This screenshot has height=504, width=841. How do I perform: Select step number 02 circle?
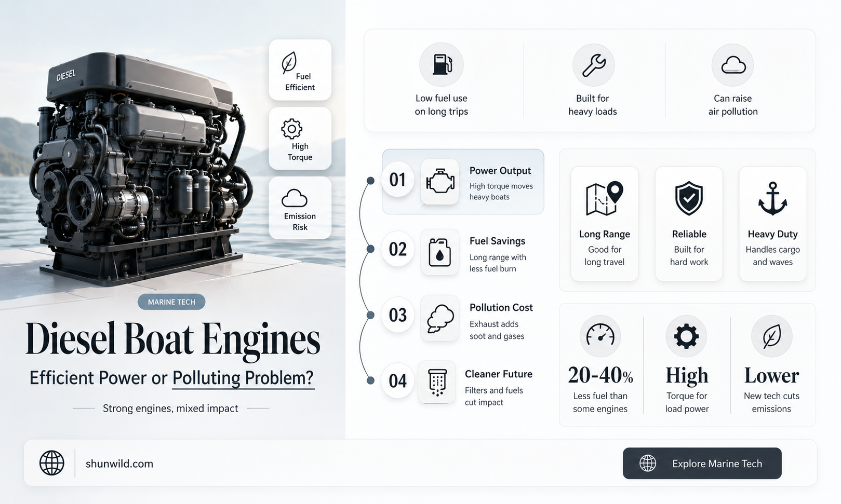click(397, 249)
